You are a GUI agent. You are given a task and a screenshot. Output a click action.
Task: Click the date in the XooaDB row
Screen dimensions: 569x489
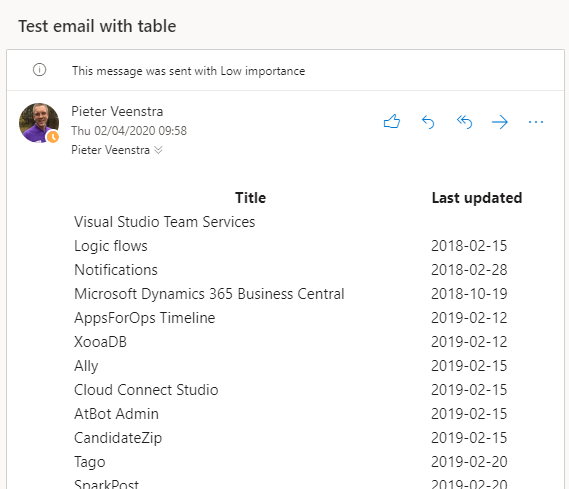(x=469, y=342)
